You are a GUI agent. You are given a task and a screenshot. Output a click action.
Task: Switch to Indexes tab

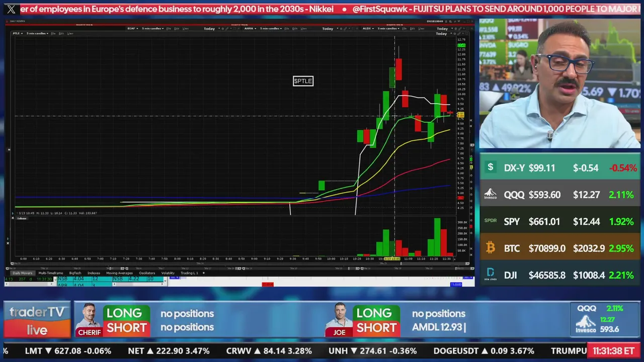[x=94, y=273]
